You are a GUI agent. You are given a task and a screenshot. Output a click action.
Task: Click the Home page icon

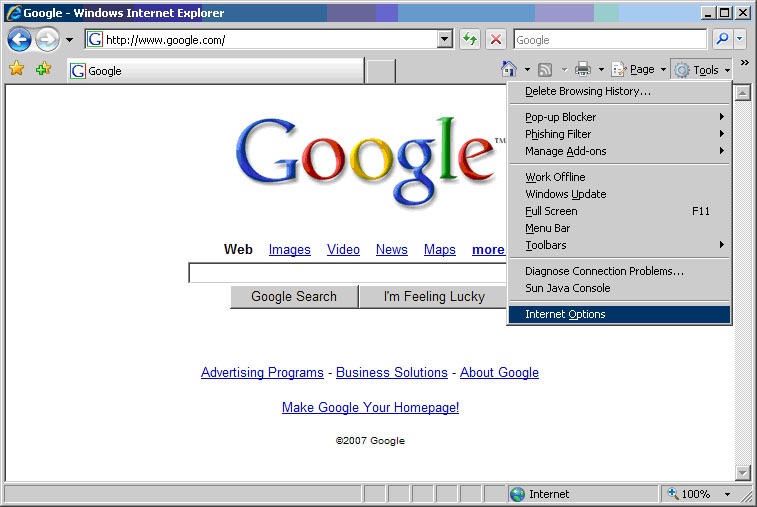click(509, 69)
